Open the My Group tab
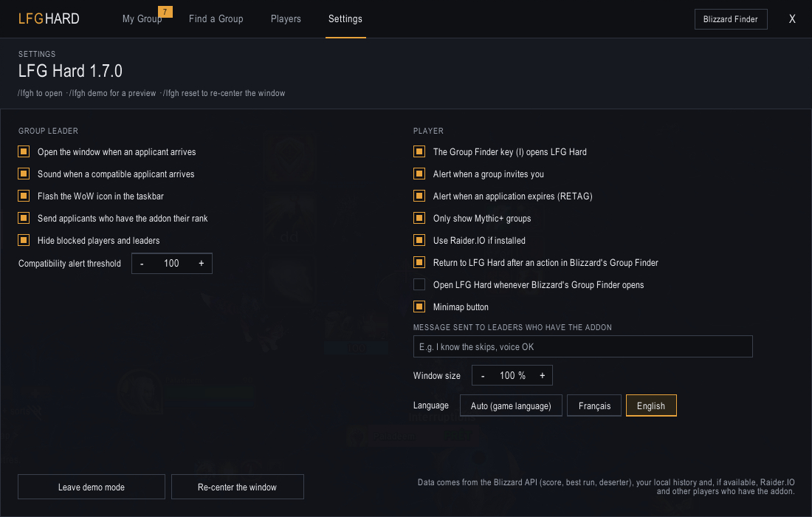This screenshot has height=517, width=812. click(x=142, y=18)
